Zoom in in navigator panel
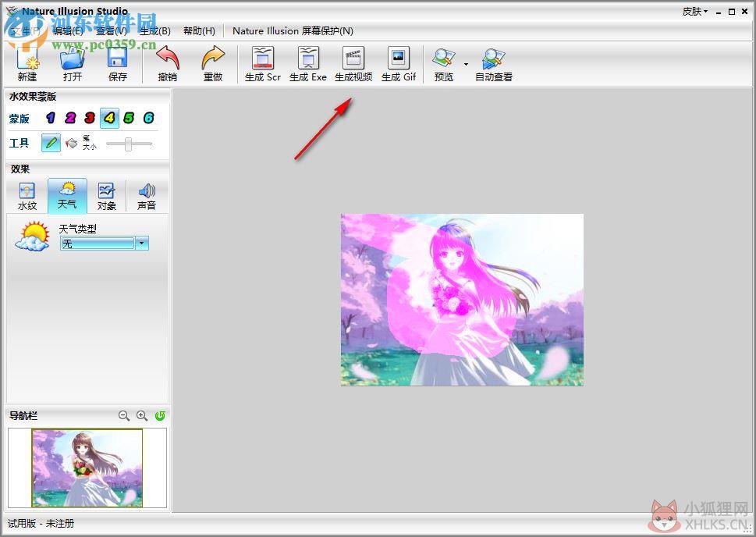 coord(142,415)
